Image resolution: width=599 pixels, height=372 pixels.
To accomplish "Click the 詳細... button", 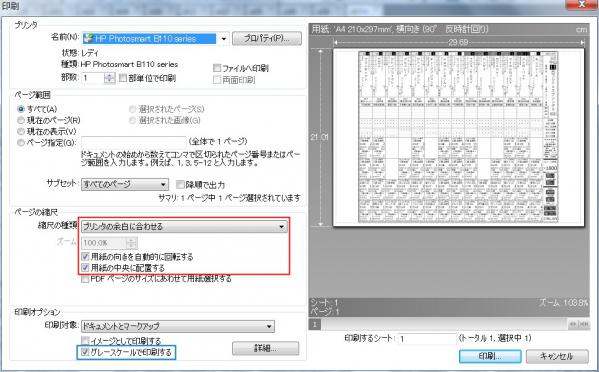I will tap(266, 348).
